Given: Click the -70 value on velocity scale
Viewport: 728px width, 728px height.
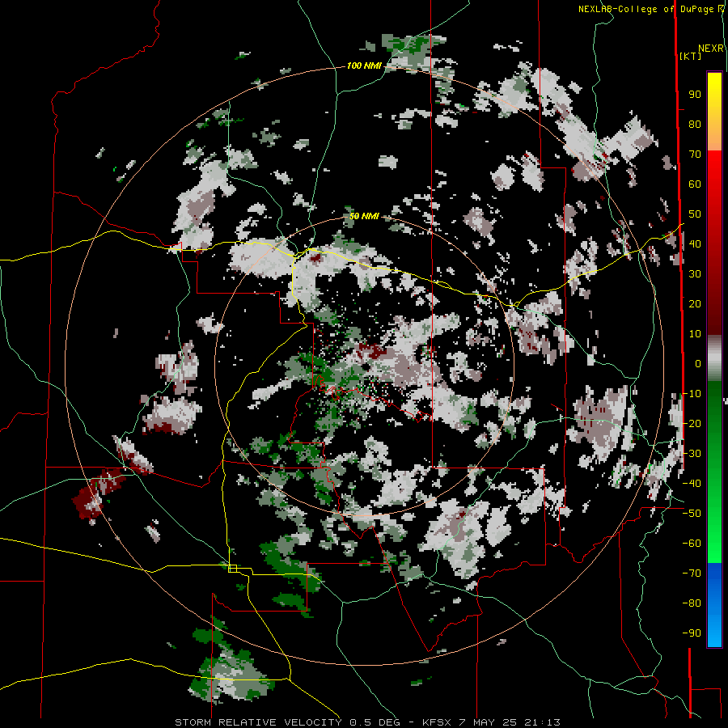Looking at the screenshot, I should [692, 574].
